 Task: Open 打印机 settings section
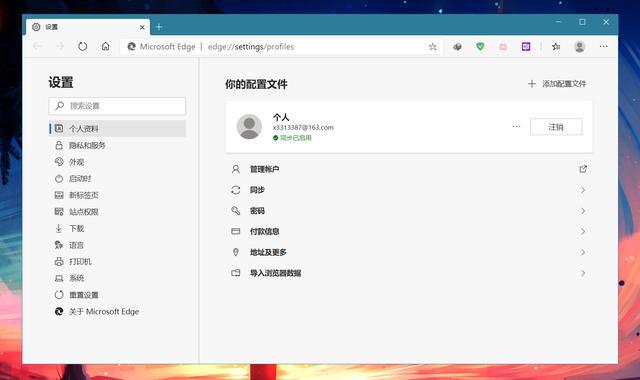(x=117, y=262)
